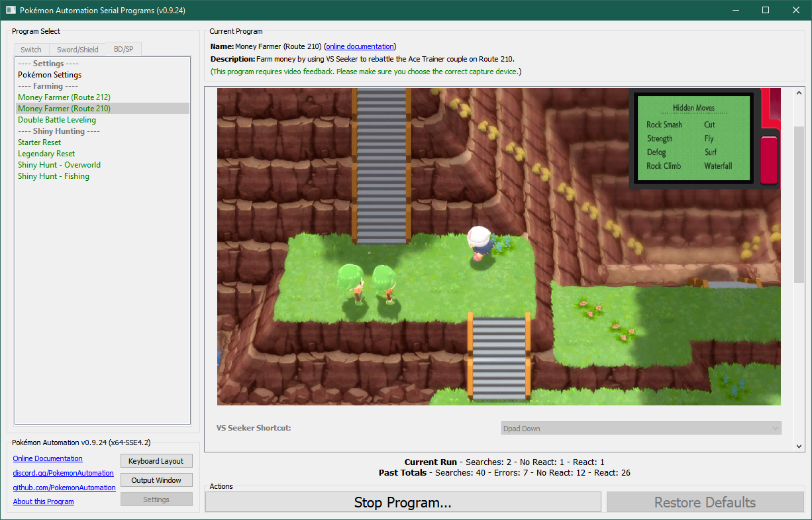
Task: Select Shiny Hunt - Overworld program
Action: 60,165
